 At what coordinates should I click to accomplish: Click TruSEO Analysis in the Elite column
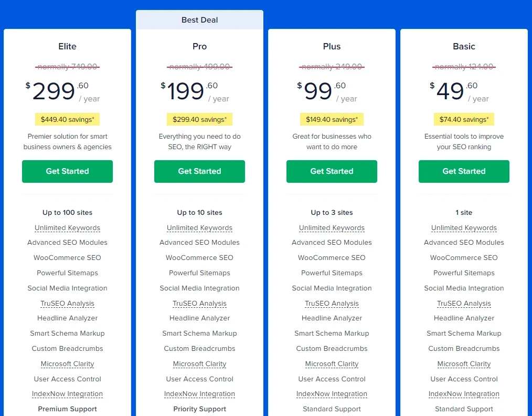point(67,304)
